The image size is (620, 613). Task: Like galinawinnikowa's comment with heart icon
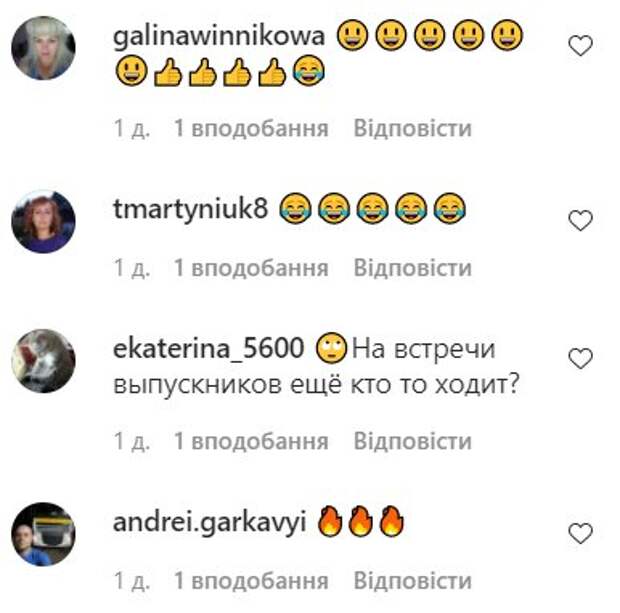coord(580,45)
